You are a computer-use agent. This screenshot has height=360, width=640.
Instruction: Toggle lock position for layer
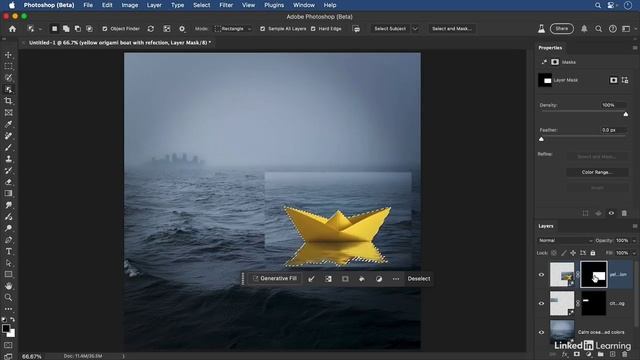573,253
